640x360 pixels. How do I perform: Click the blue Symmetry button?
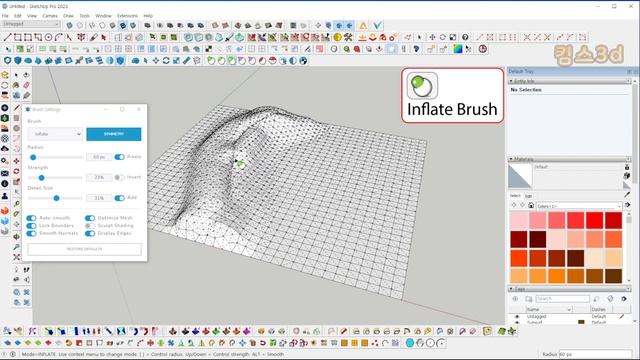(114, 134)
